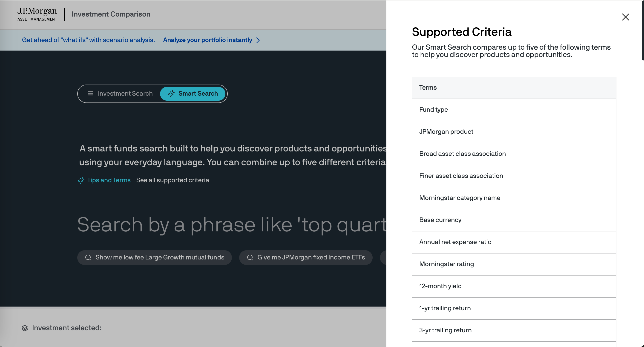
Task: Click the sparkle icon beside Tips and Terms
Action: click(x=81, y=180)
